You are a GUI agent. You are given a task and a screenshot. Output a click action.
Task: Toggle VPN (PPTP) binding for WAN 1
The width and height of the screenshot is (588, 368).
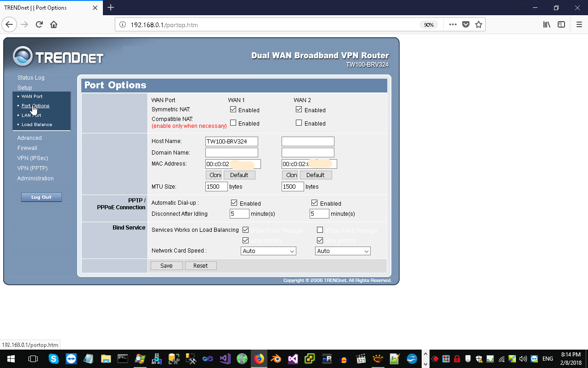click(246, 241)
